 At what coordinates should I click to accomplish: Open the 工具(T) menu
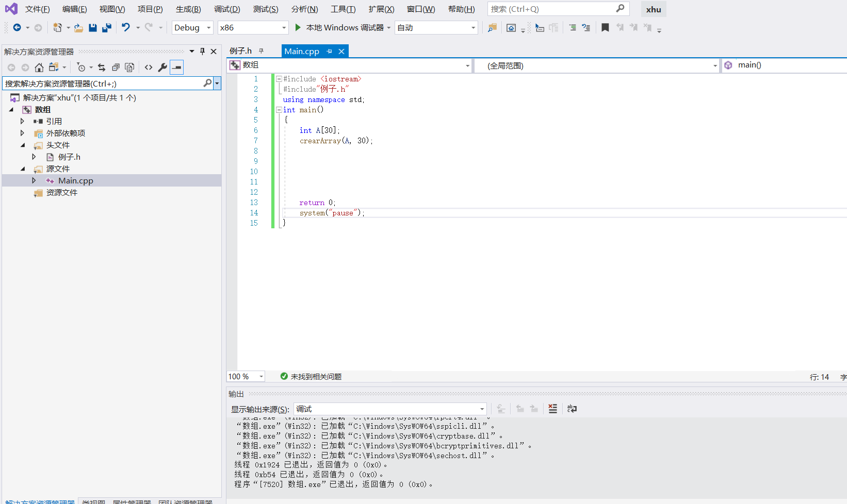[344, 9]
